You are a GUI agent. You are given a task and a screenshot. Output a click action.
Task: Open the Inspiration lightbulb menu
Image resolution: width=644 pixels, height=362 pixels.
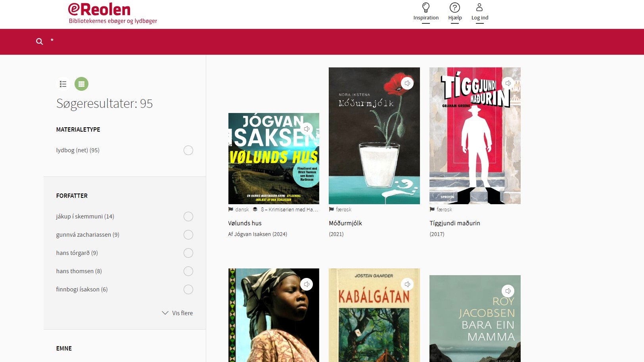426,8
